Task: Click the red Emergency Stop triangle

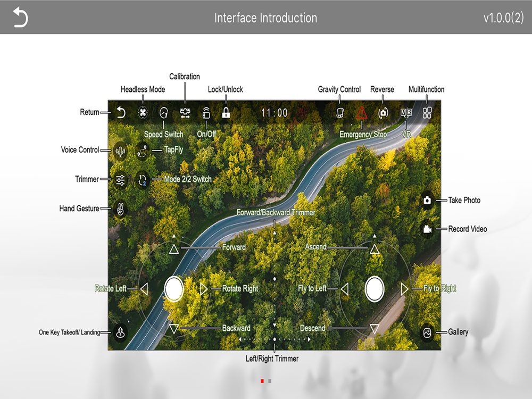Action: [x=362, y=112]
